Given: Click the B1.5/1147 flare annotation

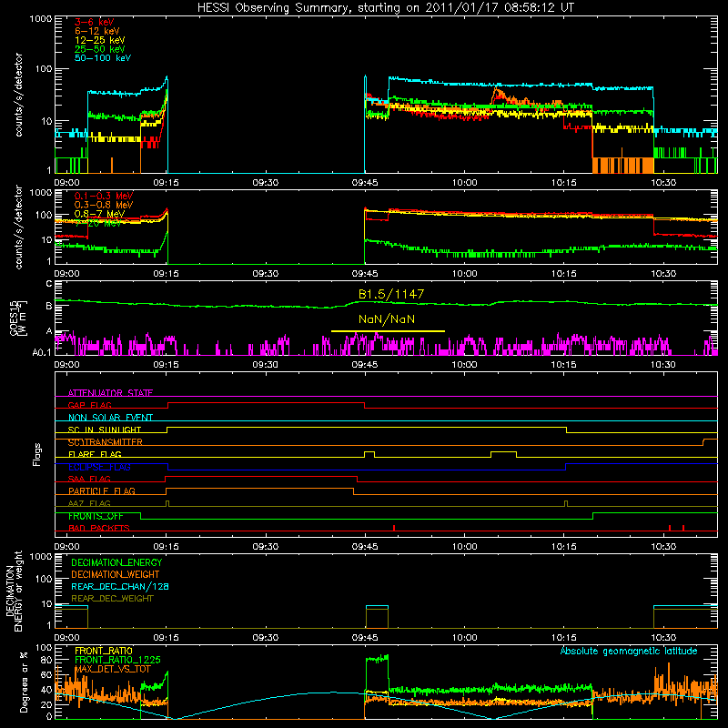Looking at the screenshot, I should click(x=391, y=294).
